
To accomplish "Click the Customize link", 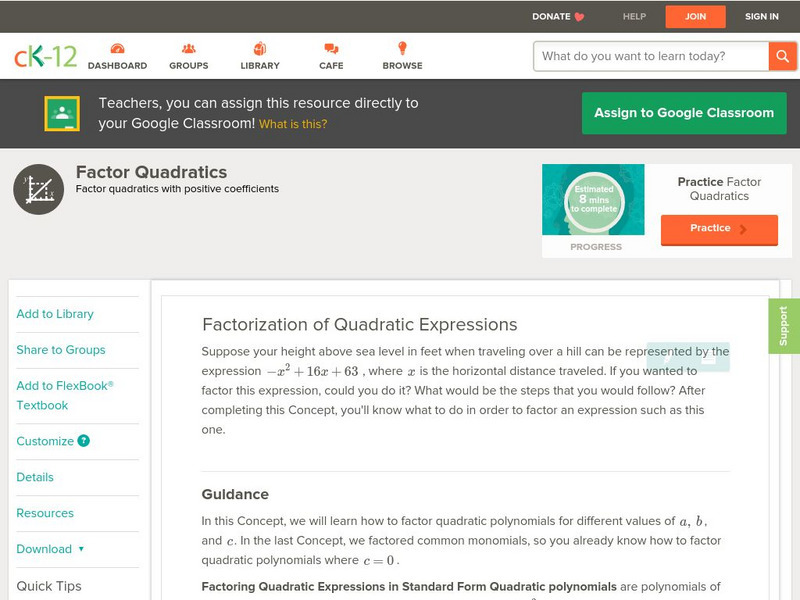I will 45,441.
